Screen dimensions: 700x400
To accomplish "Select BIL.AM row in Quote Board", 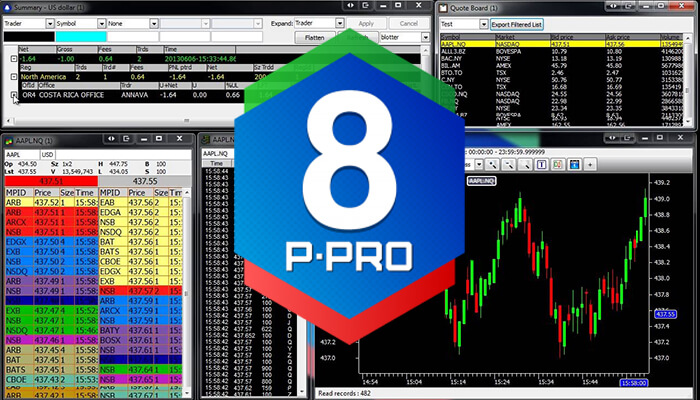I will [561, 66].
